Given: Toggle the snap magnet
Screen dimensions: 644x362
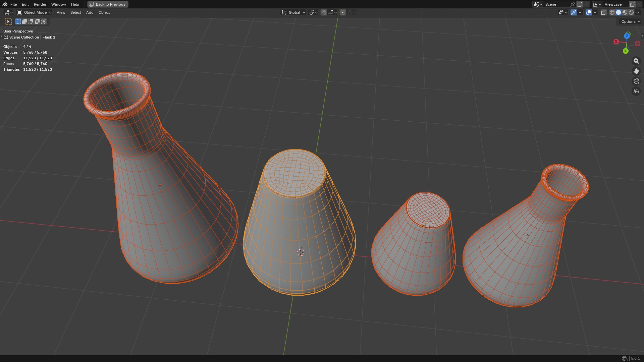Looking at the screenshot, I should coord(323,12).
